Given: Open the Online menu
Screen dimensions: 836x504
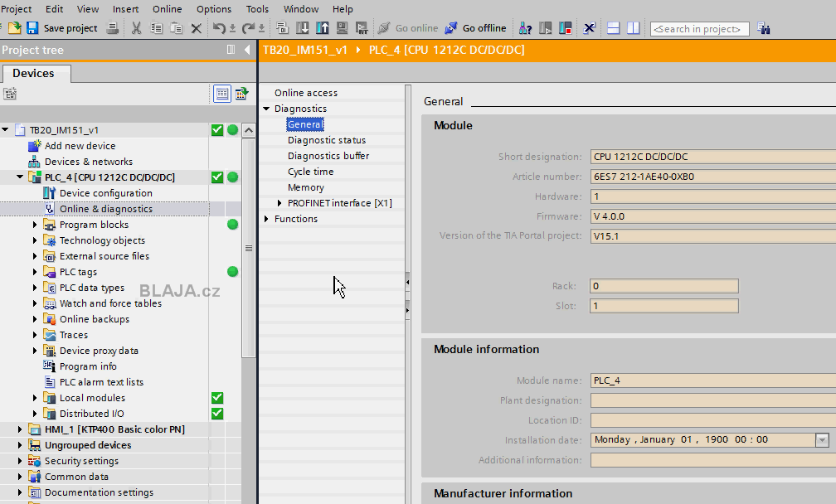Looking at the screenshot, I should [167, 9].
